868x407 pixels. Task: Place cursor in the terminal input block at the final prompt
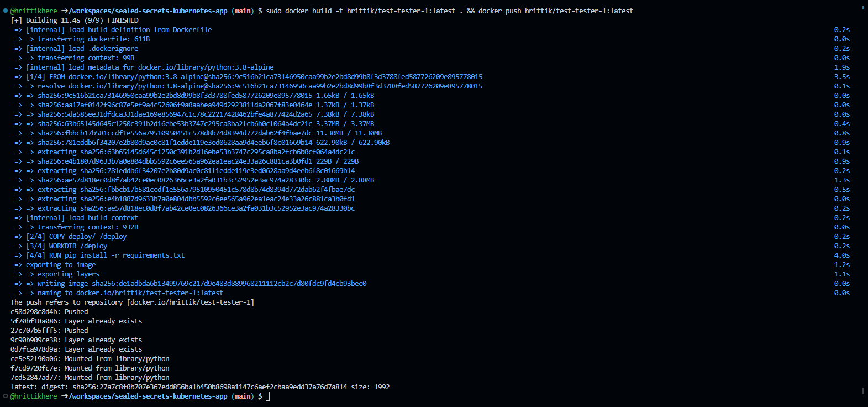click(x=268, y=396)
